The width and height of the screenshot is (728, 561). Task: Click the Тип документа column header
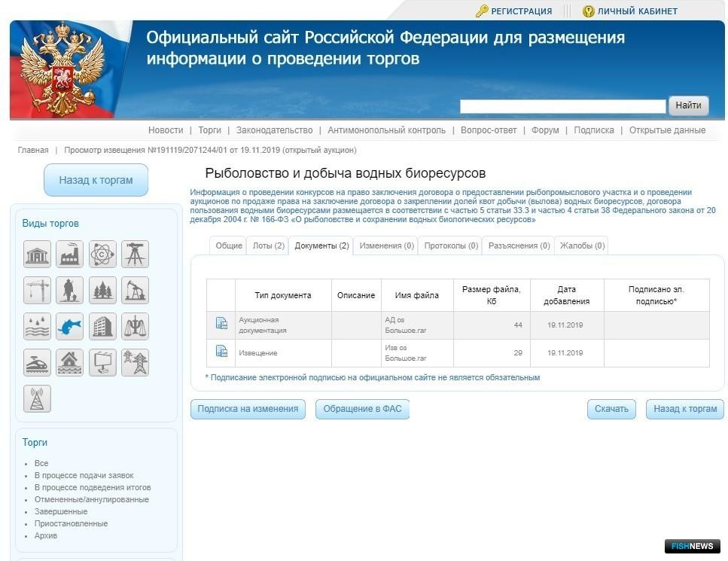pyautogui.click(x=283, y=295)
